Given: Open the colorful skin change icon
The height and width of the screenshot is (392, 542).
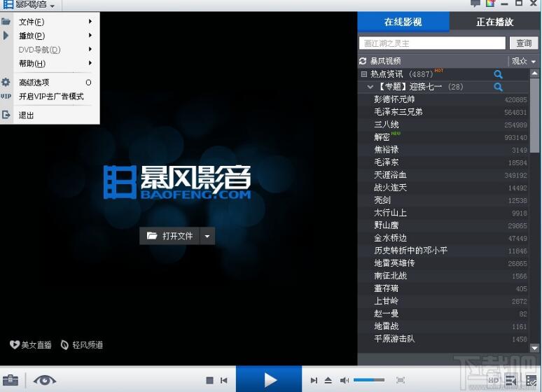Looking at the screenshot, I should (x=490, y=3).
